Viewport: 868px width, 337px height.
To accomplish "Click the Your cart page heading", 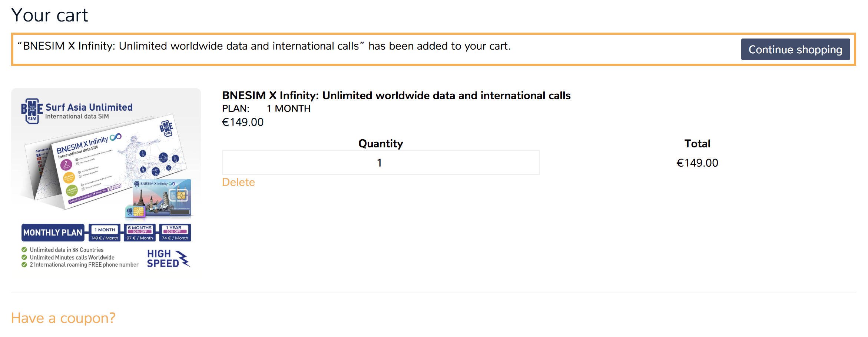I will tap(50, 15).
